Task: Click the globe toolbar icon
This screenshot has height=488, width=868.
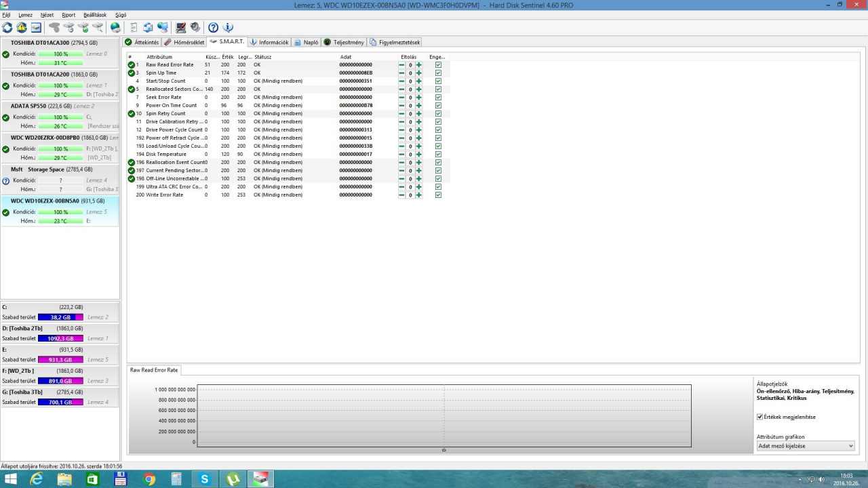Action: tap(115, 28)
